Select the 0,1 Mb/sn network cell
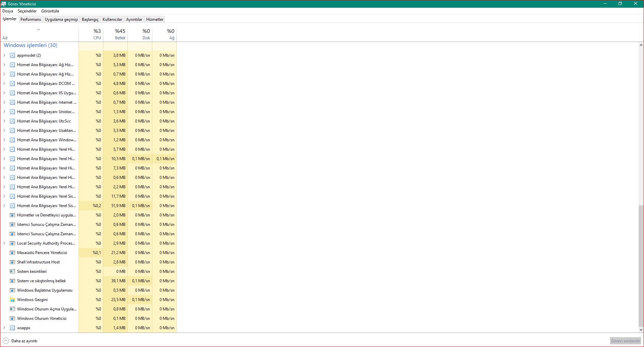 [164, 159]
